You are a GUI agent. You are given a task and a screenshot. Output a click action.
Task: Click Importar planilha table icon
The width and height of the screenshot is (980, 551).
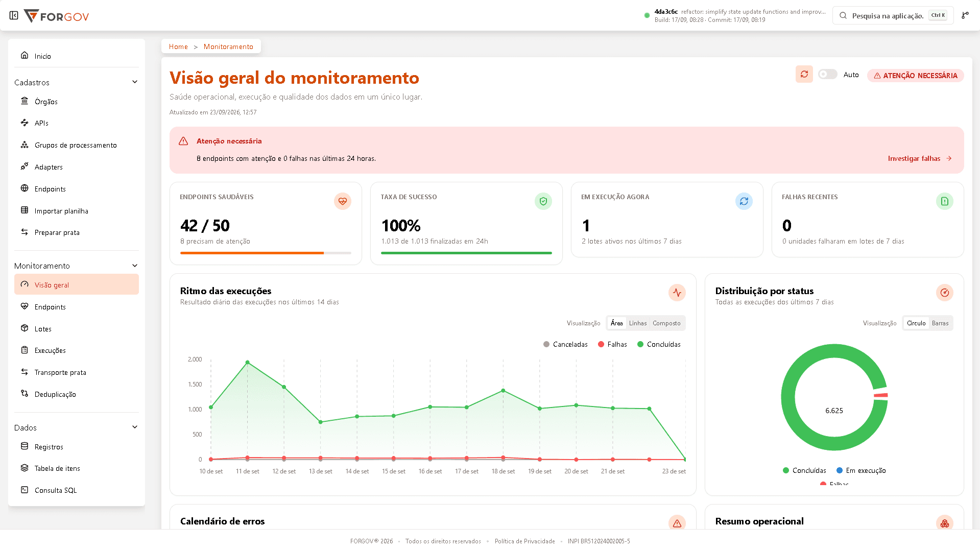(25, 210)
